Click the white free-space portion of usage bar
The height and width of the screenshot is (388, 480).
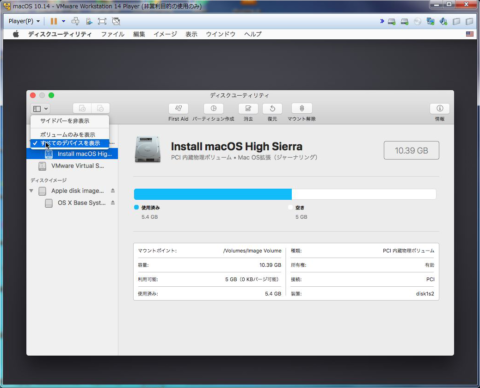coord(364,194)
